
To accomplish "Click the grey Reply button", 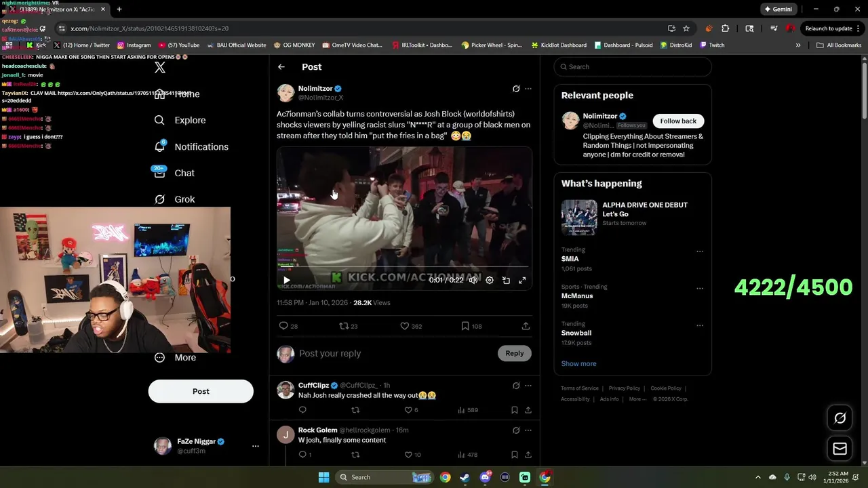I will pos(515,353).
